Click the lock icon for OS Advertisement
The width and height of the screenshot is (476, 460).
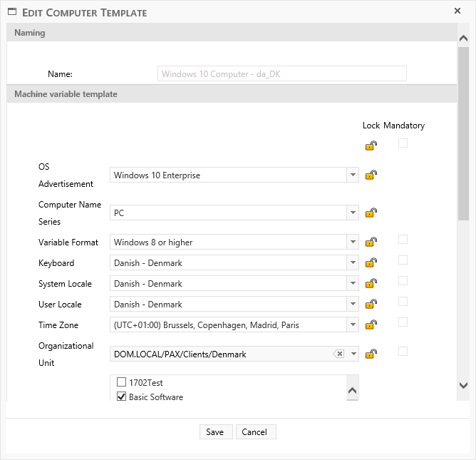[371, 175]
